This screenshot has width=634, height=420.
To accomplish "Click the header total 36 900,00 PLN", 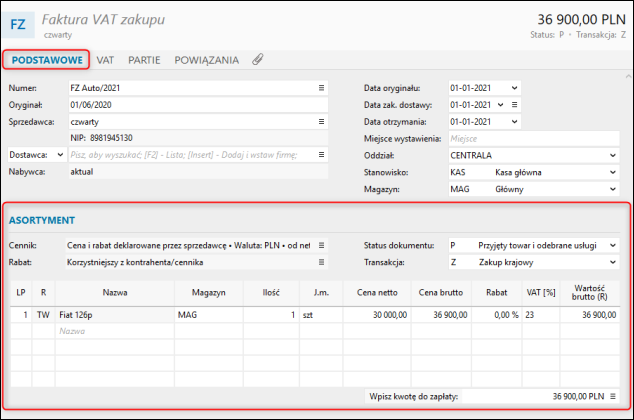I will pyautogui.click(x=581, y=19).
